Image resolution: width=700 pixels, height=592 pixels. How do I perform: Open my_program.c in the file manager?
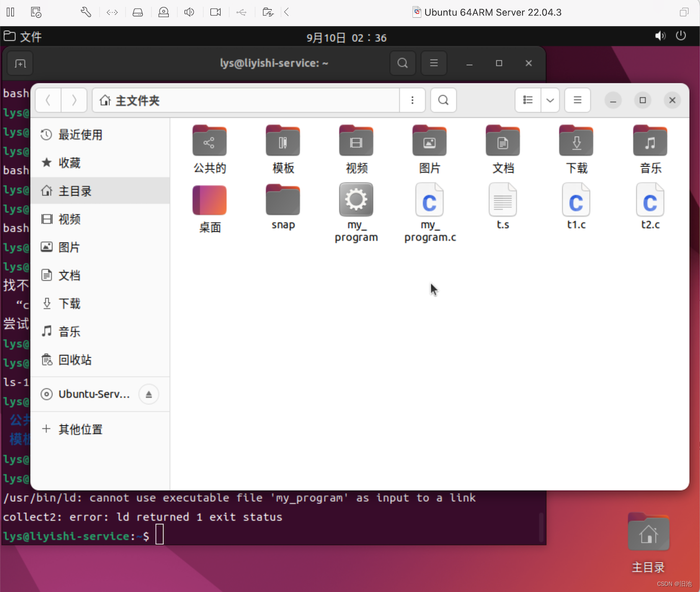click(x=429, y=200)
